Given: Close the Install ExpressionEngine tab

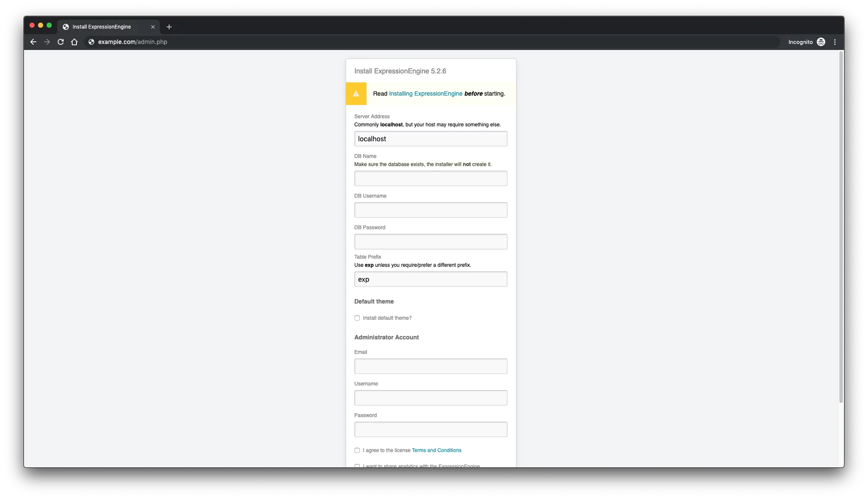Looking at the screenshot, I should coord(153,27).
